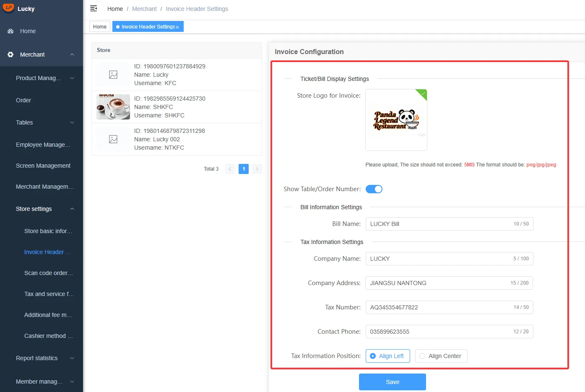Expand Member management submenu
Viewport: 585px width, 392px height.
pos(72,382)
